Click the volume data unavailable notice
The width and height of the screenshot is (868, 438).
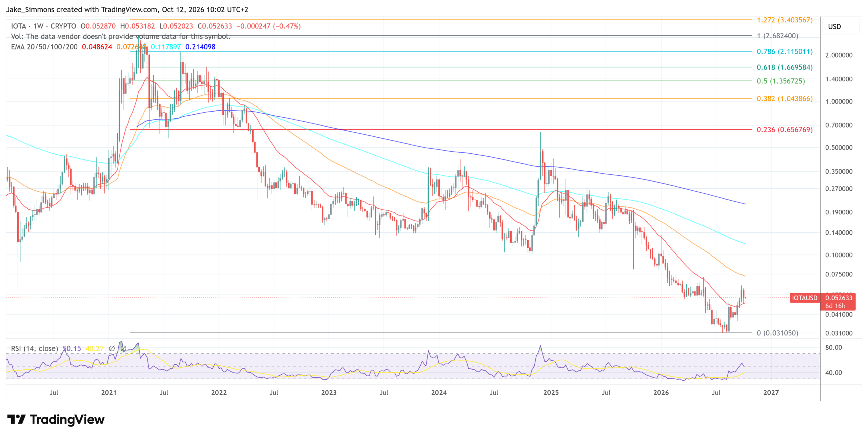121,36
